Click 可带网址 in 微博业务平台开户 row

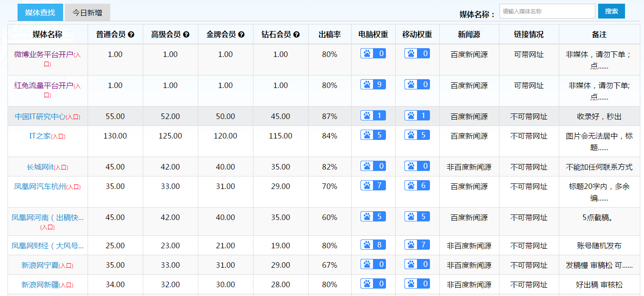pos(529,55)
